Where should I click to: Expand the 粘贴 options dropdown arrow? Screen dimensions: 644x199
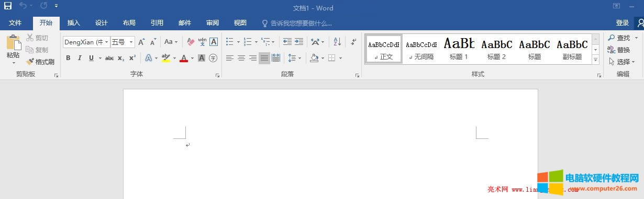14,63
